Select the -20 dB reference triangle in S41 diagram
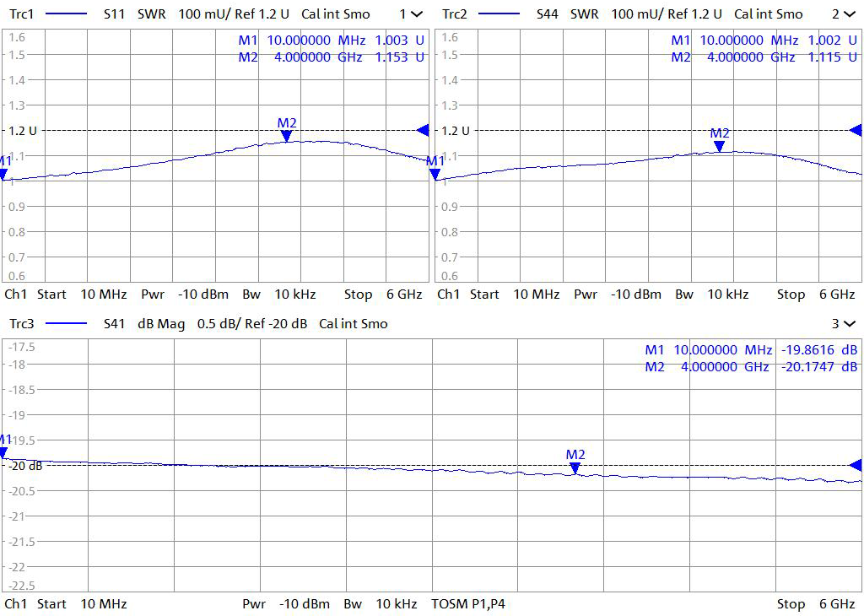This screenshot has height=616, width=864. pos(856,465)
